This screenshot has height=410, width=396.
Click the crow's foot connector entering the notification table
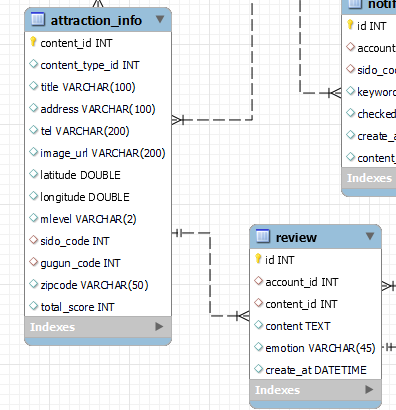pyautogui.click(x=335, y=93)
